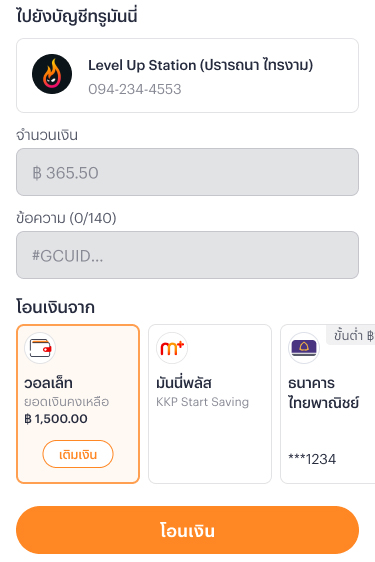Tap the Level Up Station flame avatar
Screen dimensions: 375x562
52,74
